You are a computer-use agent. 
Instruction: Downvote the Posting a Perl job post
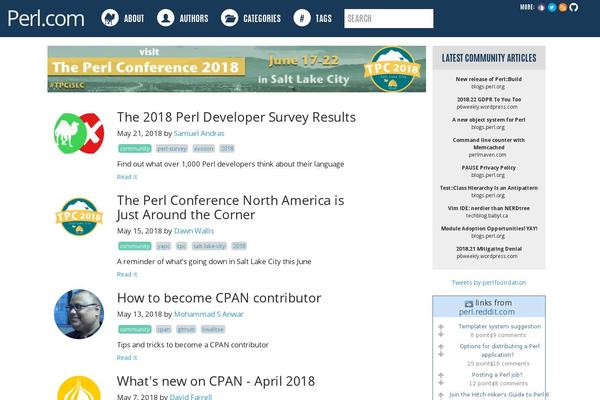click(x=441, y=383)
